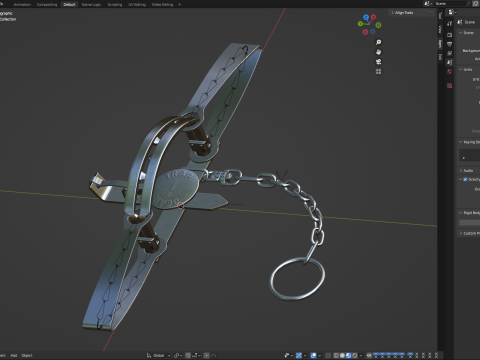The width and height of the screenshot is (480, 360).
Task: Click the negative Z blue circle on gizmo
Action: click(372, 32)
